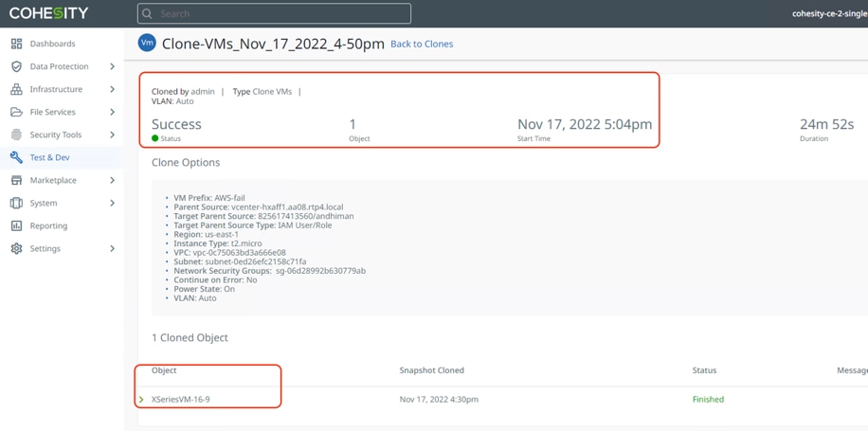This screenshot has width=868, height=431.
Task: Click the Reporting chart icon
Action: point(17,225)
